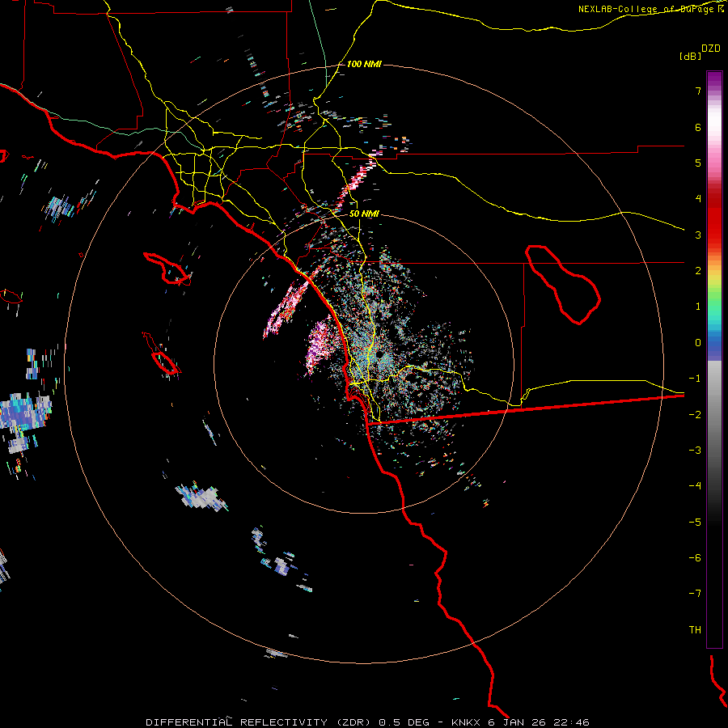The height and width of the screenshot is (728, 728).
Task: Select the positive "4" scale value
Action: click(x=698, y=199)
